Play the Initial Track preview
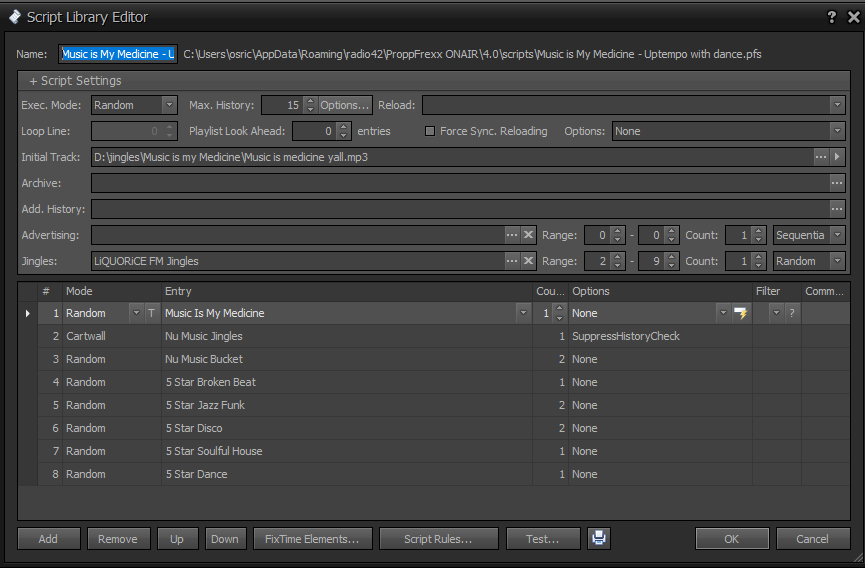Viewport: 865px width, 568px height. pos(838,157)
